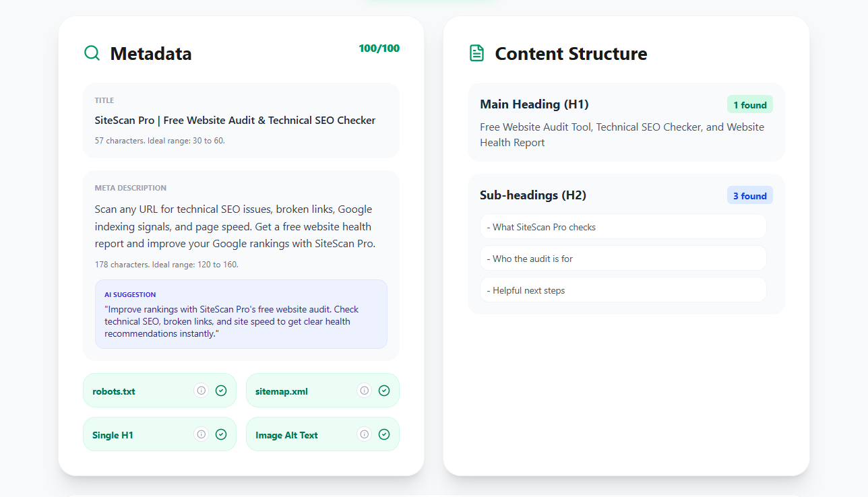868x497 pixels.
Task: Click the 3 found badge for Sub-headings
Action: click(749, 195)
